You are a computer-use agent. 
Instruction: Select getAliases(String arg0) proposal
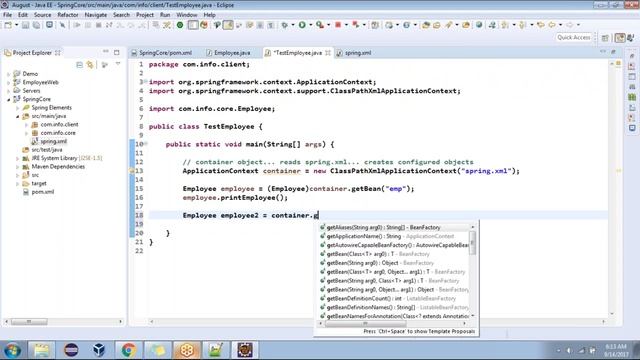395,227
